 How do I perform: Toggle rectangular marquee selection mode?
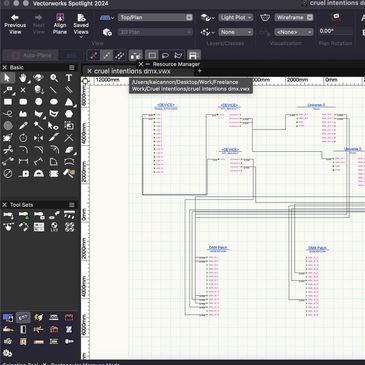pyautogui.click(x=152, y=55)
